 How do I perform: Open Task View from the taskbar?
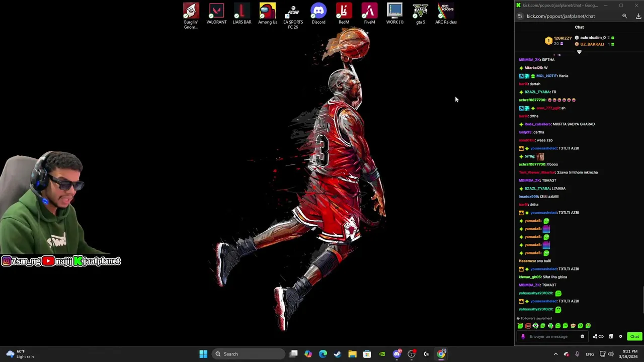click(294, 354)
